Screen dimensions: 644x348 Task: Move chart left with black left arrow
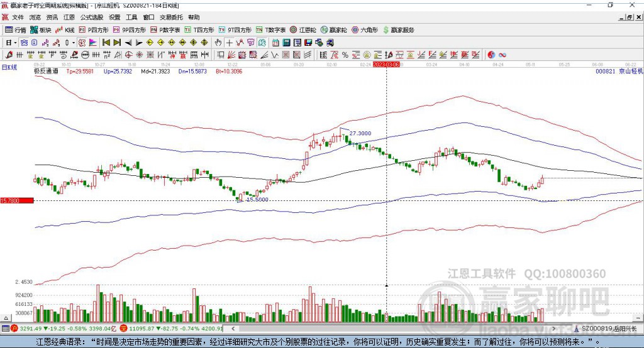pyautogui.click(x=128, y=43)
